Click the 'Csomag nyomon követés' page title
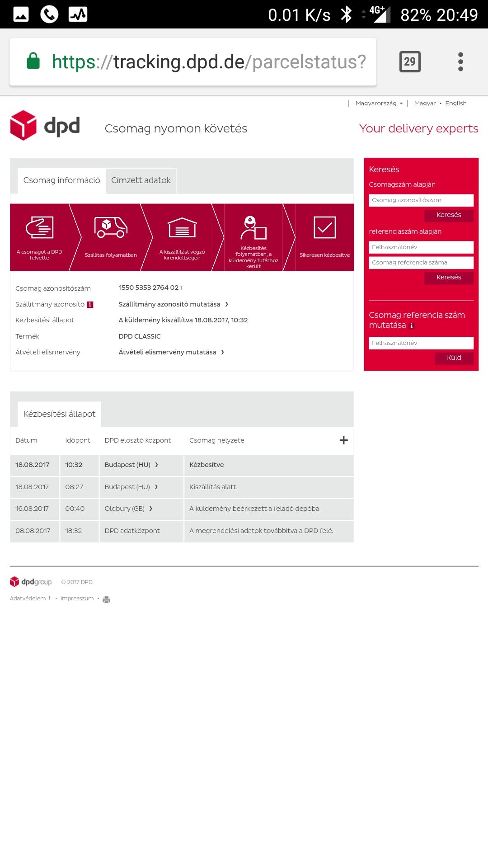488x868 pixels. tap(176, 129)
